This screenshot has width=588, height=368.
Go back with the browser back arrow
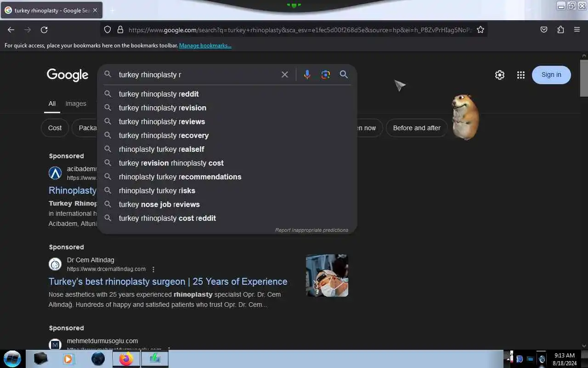tap(11, 29)
